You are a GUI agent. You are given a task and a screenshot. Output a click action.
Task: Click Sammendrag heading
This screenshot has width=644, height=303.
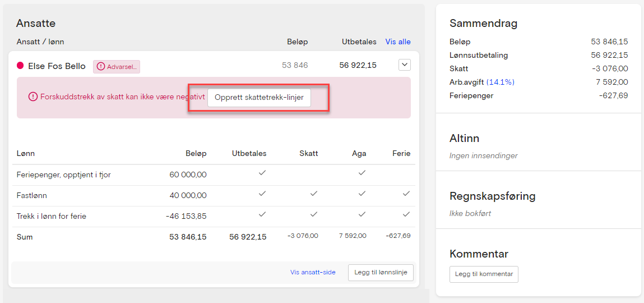point(483,23)
